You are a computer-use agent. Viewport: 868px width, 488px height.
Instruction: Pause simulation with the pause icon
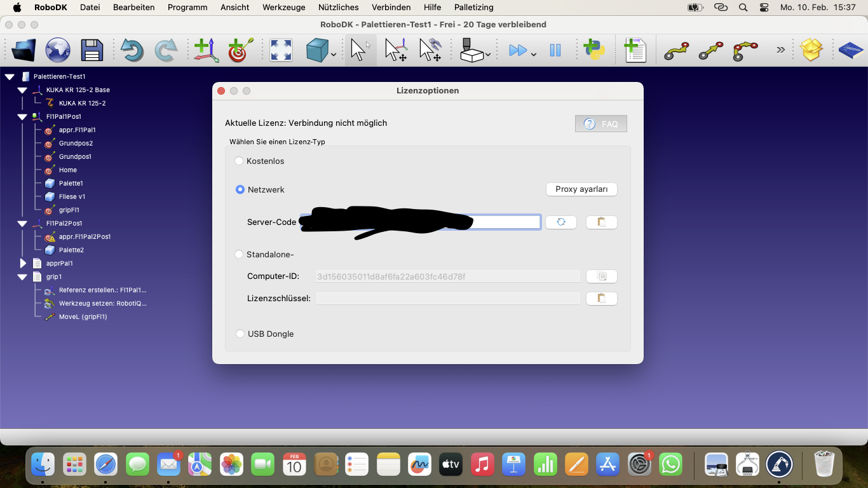click(x=555, y=50)
